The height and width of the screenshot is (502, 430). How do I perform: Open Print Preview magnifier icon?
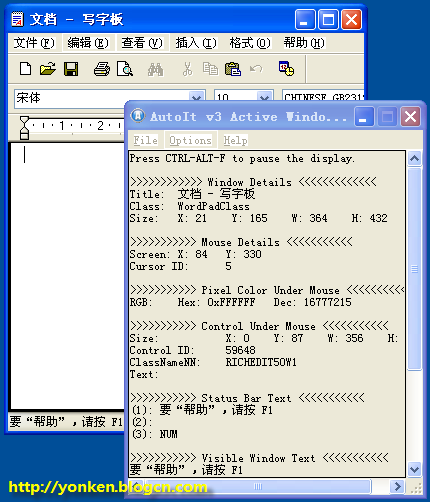point(125,69)
